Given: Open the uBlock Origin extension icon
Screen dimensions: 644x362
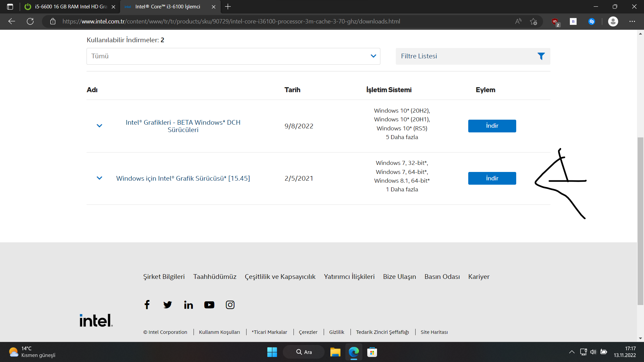Looking at the screenshot, I should tap(555, 21).
